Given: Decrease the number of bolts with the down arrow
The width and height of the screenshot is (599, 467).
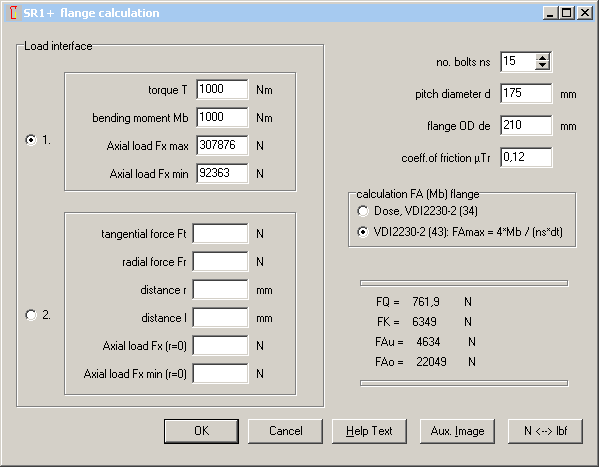Looking at the screenshot, I should click(x=542, y=65).
